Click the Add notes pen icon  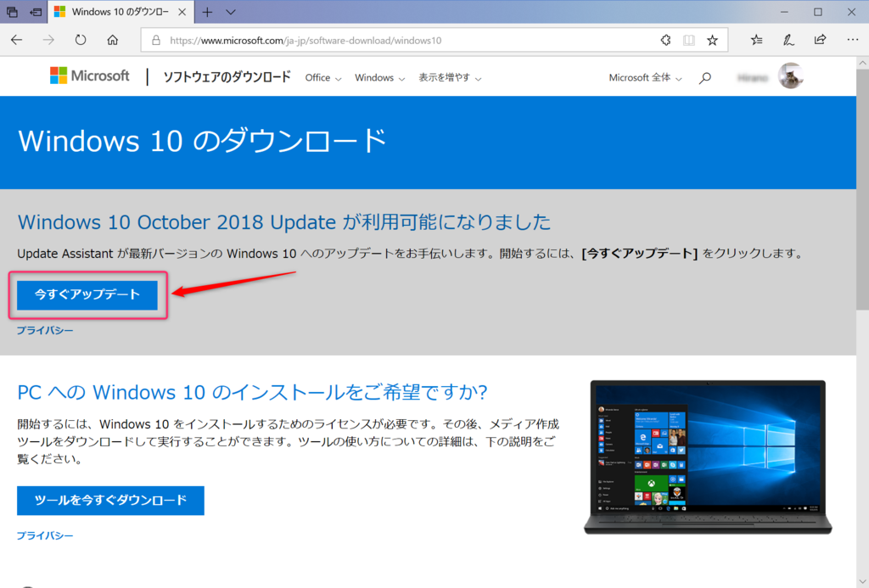tap(788, 40)
